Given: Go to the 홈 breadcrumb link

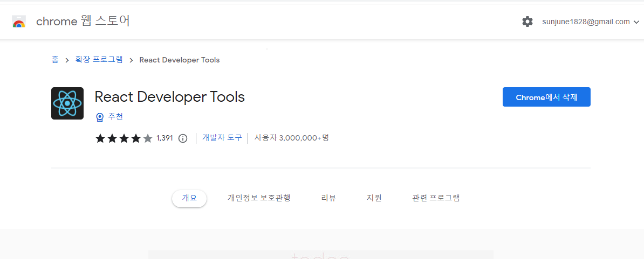Looking at the screenshot, I should (54, 60).
